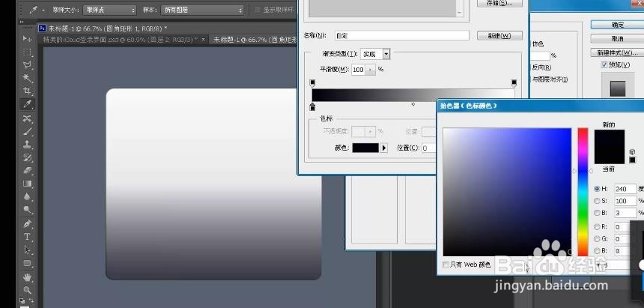Screen dimensions: 644x308
Task: Select the Magic Wand tool
Action: point(27,78)
